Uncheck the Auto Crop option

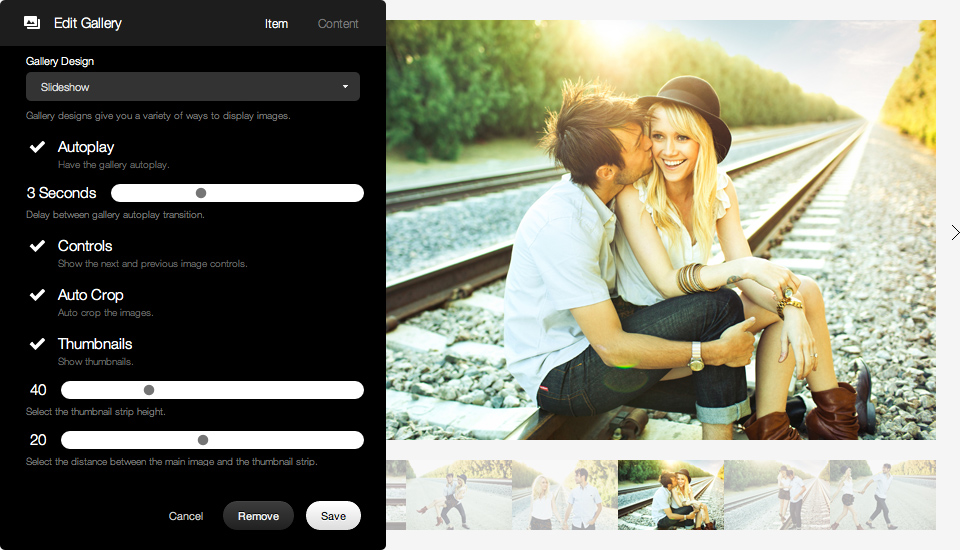pos(37,295)
